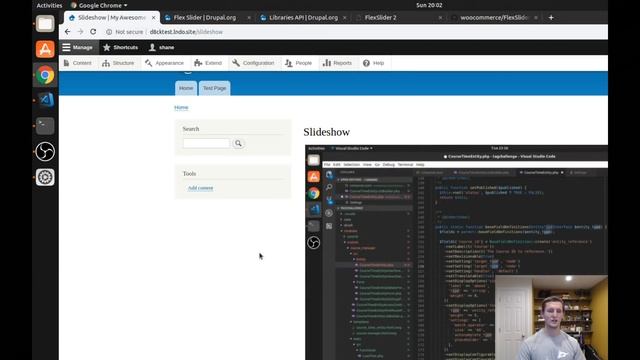Click the Add content link
Screen dimensions: 640x360
(200, 188)
